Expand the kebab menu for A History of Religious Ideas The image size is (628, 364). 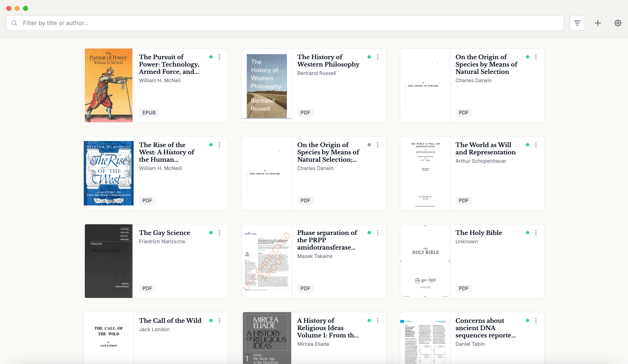[378, 320]
